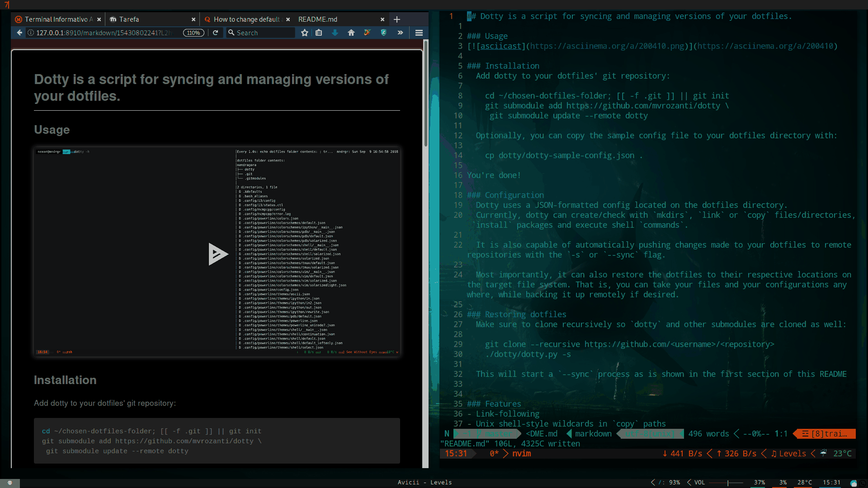The width and height of the screenshot is (868, 488).
Task: Open a new browser tab
Action: 397,19
